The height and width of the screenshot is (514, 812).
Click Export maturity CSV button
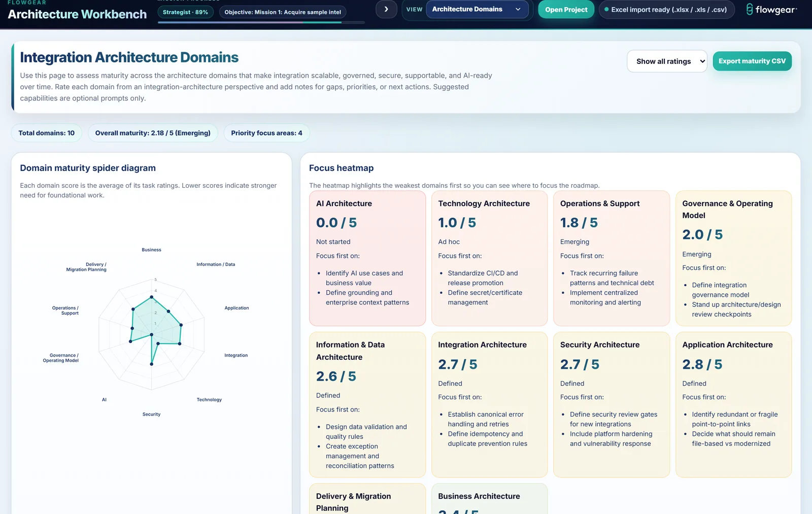752,61
